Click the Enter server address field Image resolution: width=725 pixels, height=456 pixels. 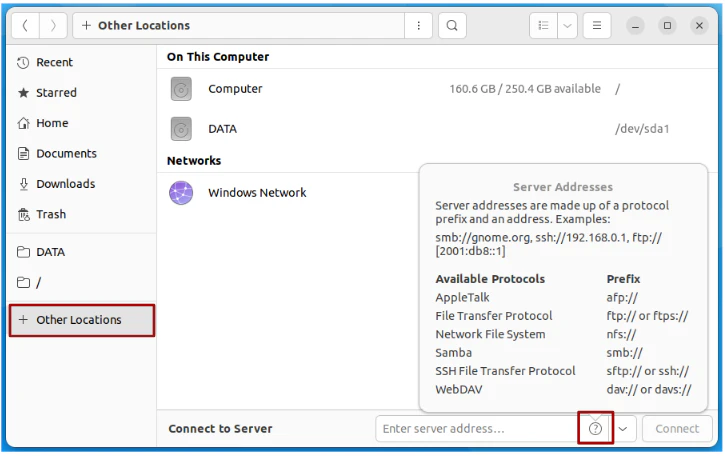[477, 429]
